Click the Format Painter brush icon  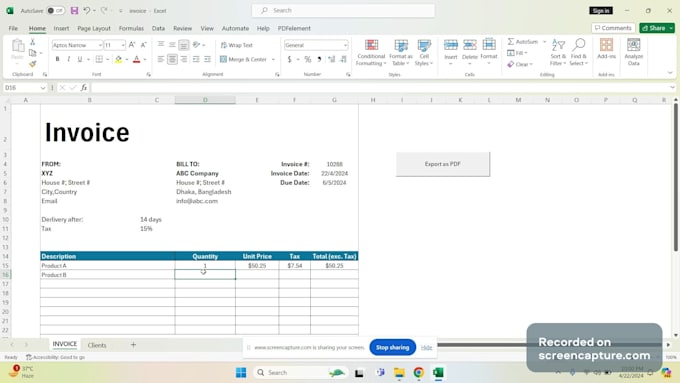[x=33, y=64]
